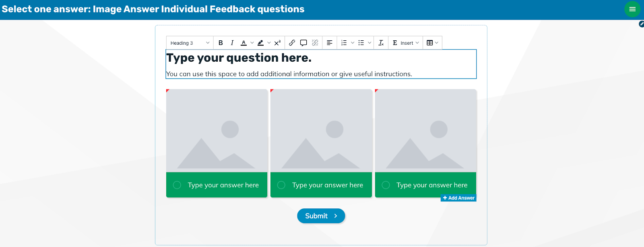Open the green hamburger menu
Image resolution: width=644 pixels, height=247 pixels.
[x=632, y=9]
